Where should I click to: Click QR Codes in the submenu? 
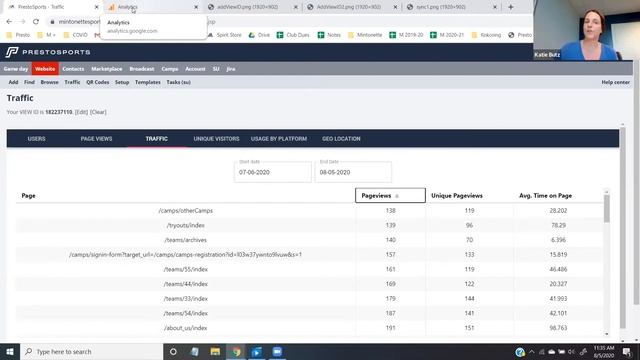point(98,82)
